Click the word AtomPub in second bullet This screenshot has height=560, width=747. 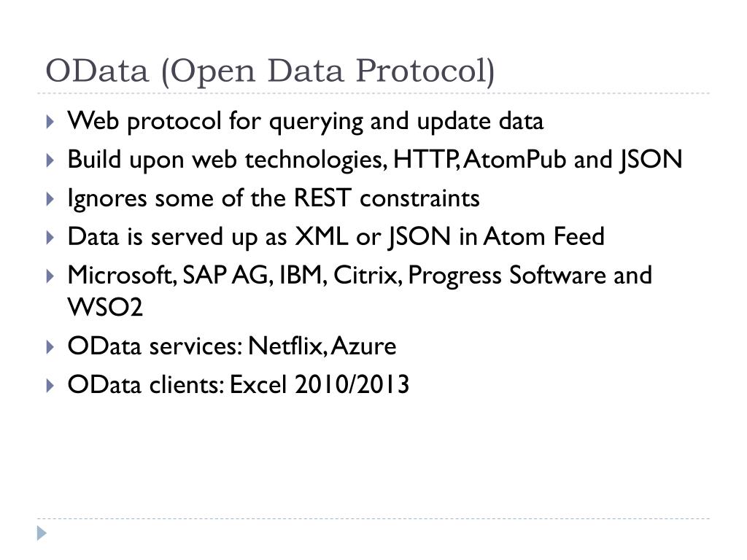pyautogui.click(x=514, y=160)
